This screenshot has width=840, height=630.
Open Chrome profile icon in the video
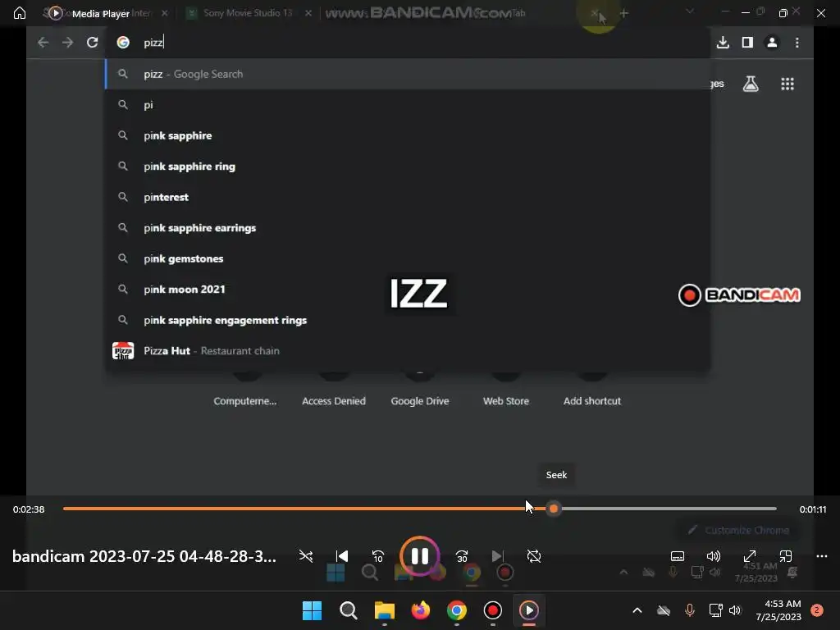(772, 43)
